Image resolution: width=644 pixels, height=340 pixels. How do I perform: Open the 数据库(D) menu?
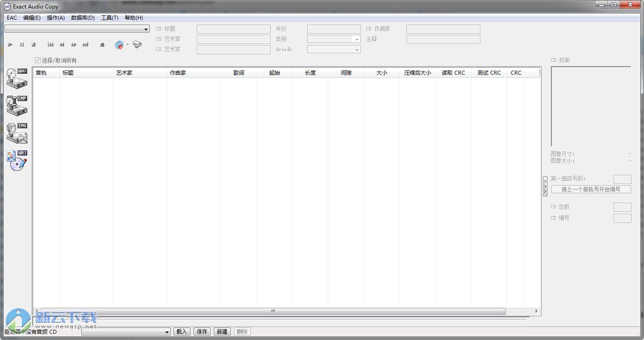click(83, 18)
